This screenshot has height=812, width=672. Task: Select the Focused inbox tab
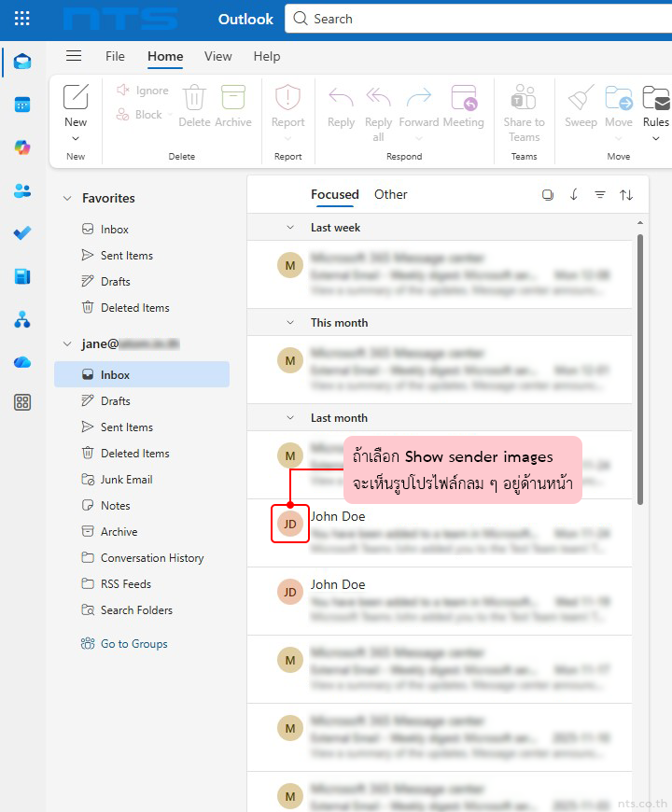[x=335, y=195]
